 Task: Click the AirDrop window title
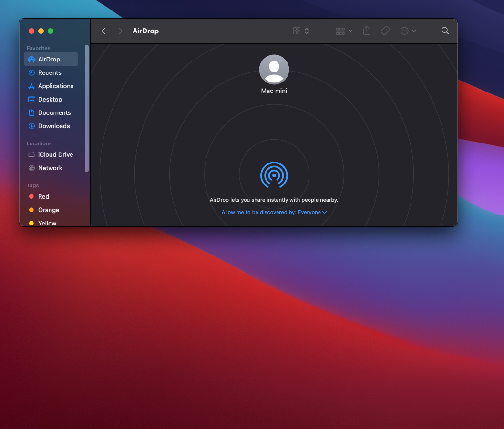point(145,31)
